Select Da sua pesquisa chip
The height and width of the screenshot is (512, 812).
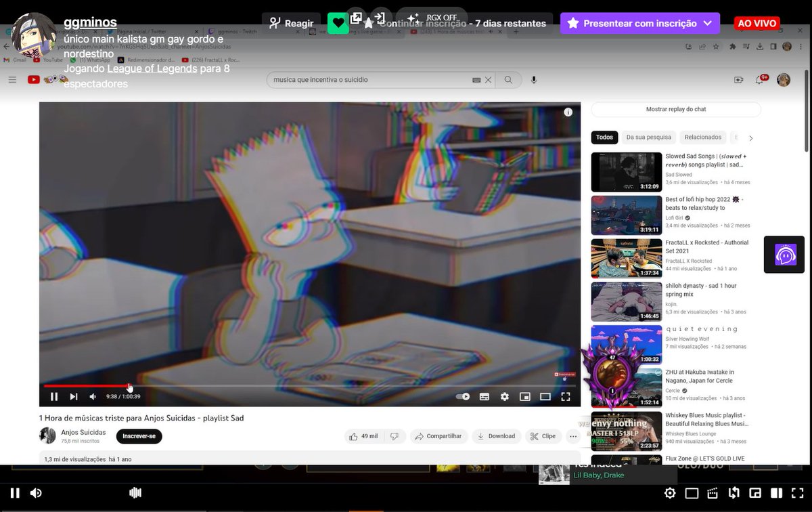(x=649, y=137)
